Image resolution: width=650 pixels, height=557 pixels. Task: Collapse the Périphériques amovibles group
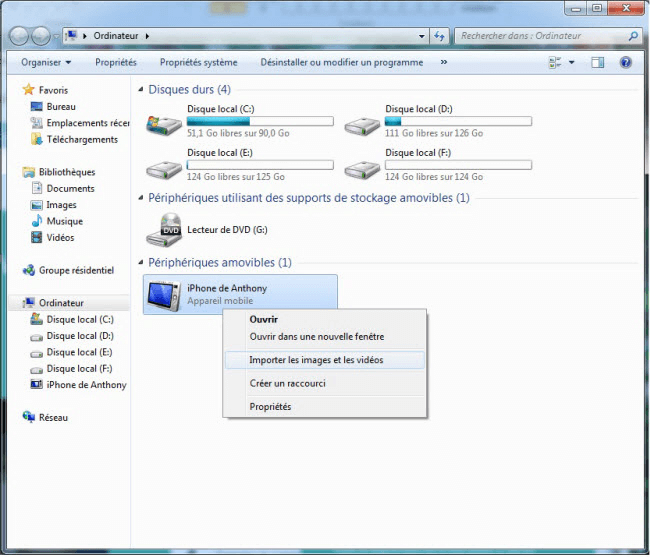click(x=141, y=263)
